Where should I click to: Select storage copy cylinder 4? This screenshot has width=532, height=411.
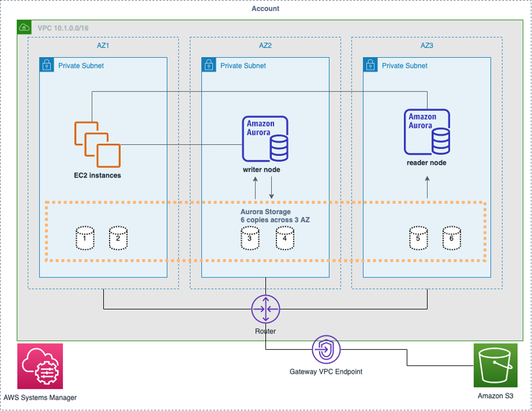click(285, 238)
